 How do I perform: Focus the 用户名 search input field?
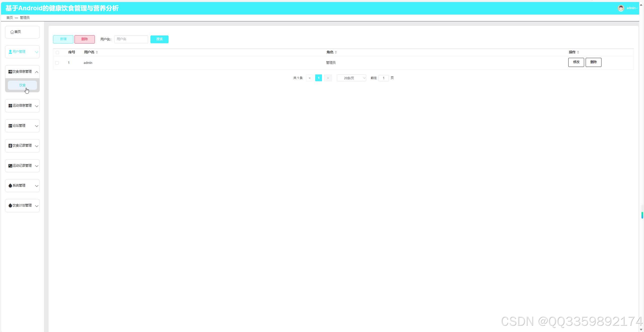(131, 39)
